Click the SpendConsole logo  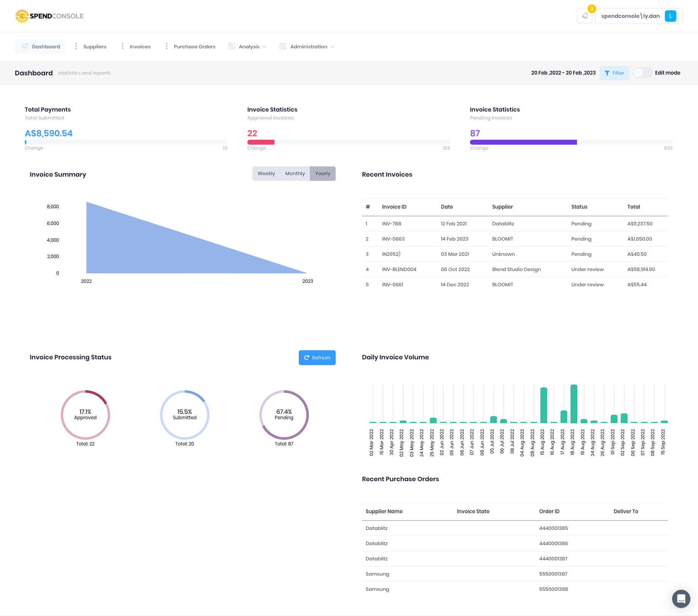click(x=49, y=16)
